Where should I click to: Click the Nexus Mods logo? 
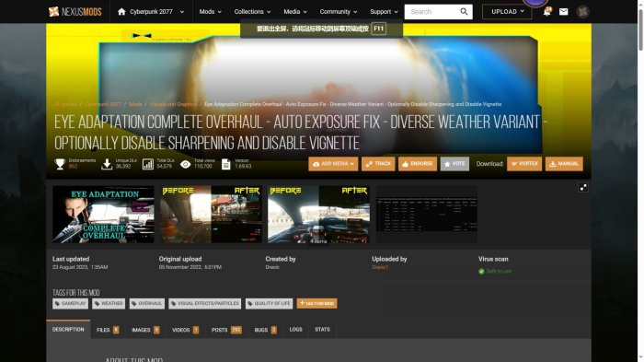[x=75, y=12]
